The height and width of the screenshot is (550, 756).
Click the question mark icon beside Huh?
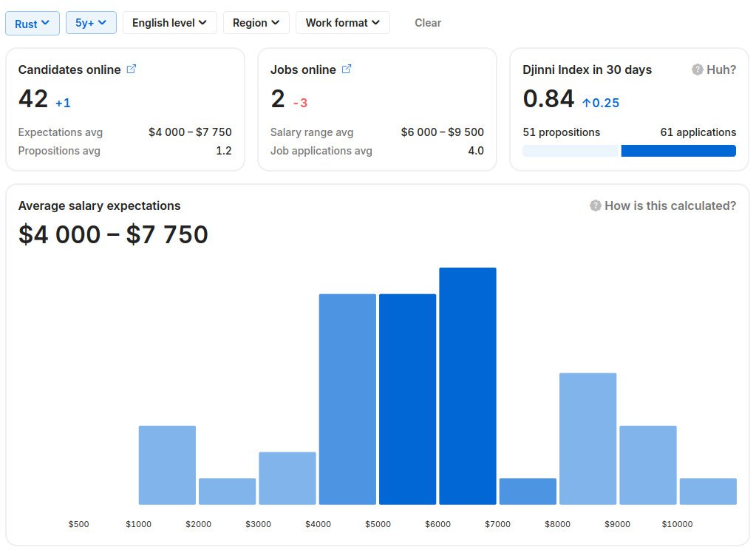coord(697,69)
